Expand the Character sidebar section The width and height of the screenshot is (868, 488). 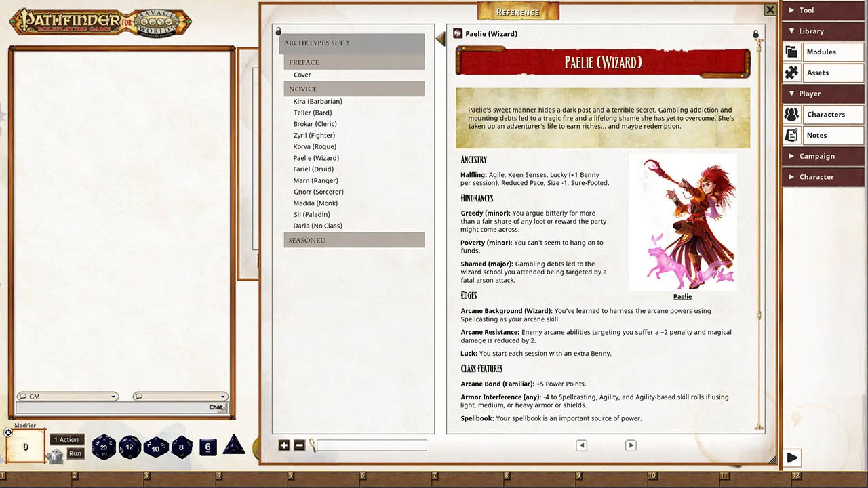(823, 177)
